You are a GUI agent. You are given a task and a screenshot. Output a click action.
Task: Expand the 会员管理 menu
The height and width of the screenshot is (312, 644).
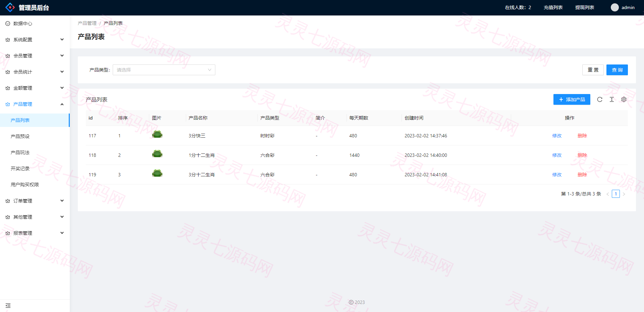35,56
